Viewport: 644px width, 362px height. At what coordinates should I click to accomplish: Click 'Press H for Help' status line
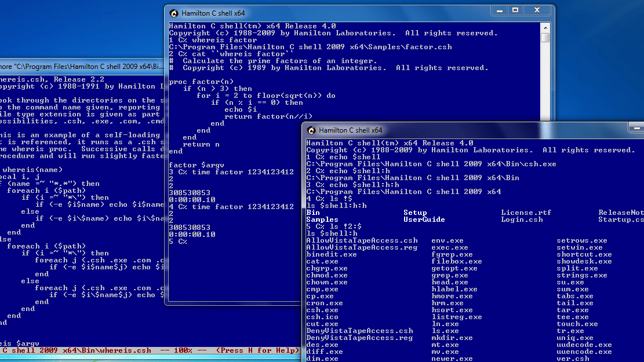(258, 350)
